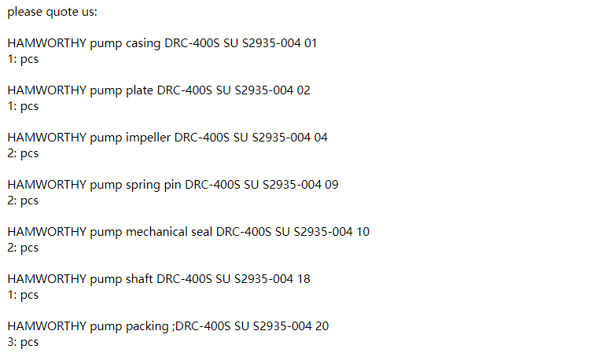Click the word "impeller" in the text

148,138
